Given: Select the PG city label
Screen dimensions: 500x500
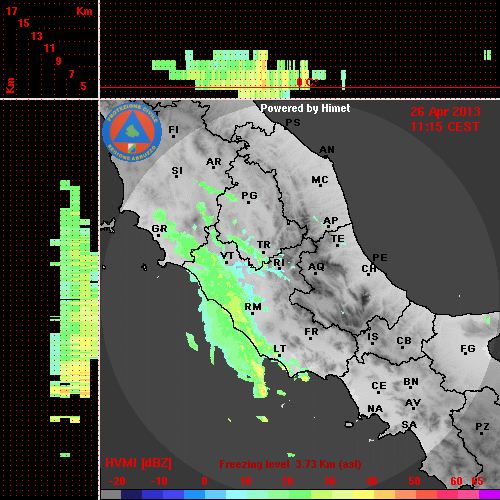Looking at the screenshot, I should (249, 195).
